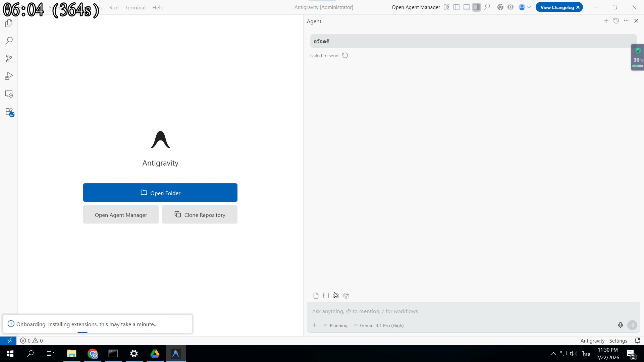Click the Open Folder button
644x362 pixels.
pos(160,193)
